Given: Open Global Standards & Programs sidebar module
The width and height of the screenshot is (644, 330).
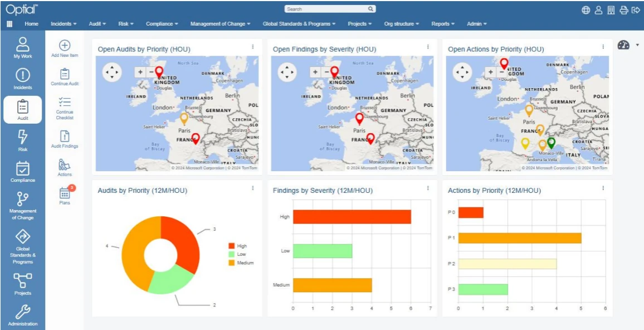Looking at the screenshot, I should [23, 246].
